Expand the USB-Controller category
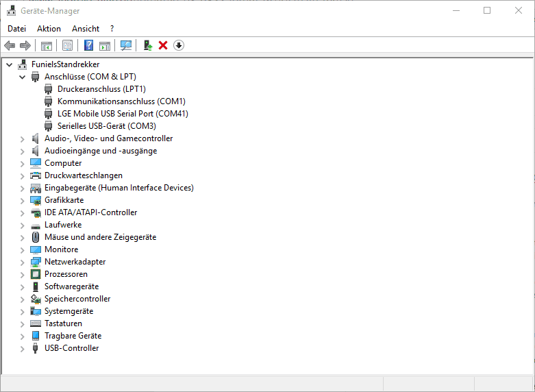Image resolution: width=535 pixels, height=392 pixels. [x=23, y=349]
